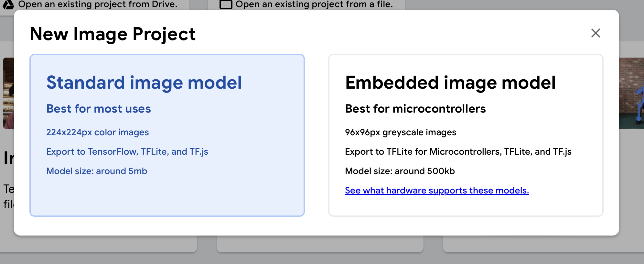Click the 'Standard image model' heading
Image resolution: width=644 pixels, height=264 pixels.
coord(144,82)
